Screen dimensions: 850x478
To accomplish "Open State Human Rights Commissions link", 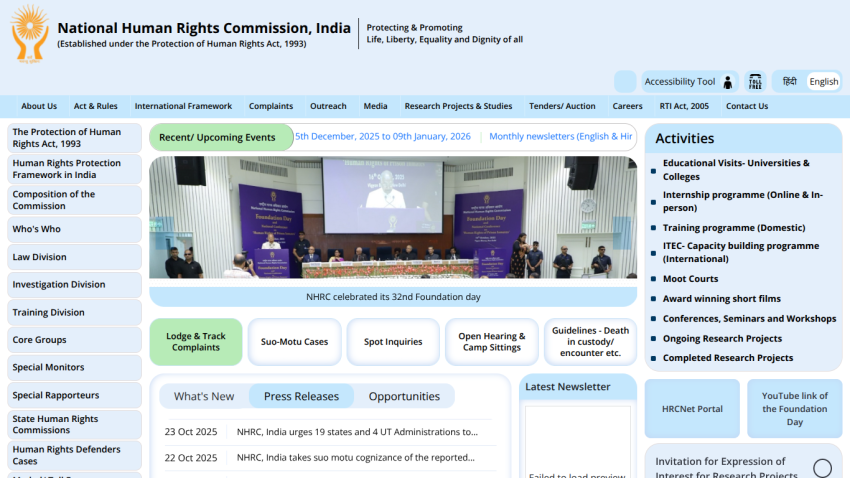I will [74, 424].
